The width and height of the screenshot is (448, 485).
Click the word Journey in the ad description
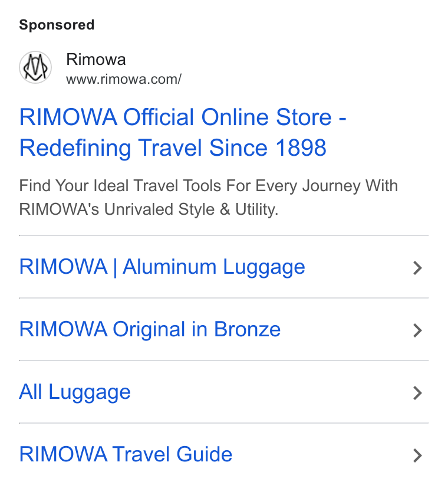tap(331, 186)
